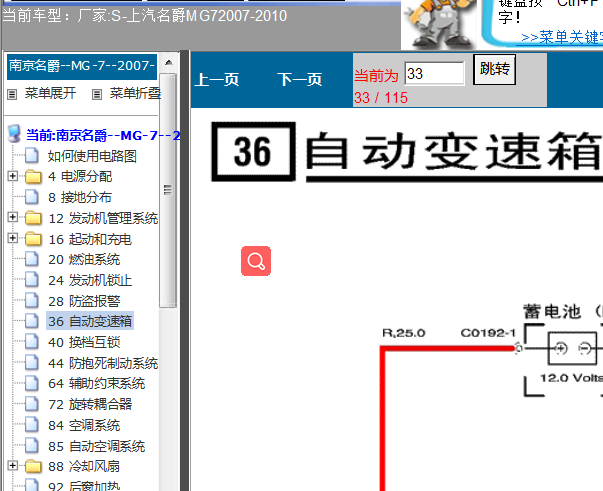Click the page icon for 8 接地分布
The width and height of the screenshot is (603, 491).
[x=32, y=197]
